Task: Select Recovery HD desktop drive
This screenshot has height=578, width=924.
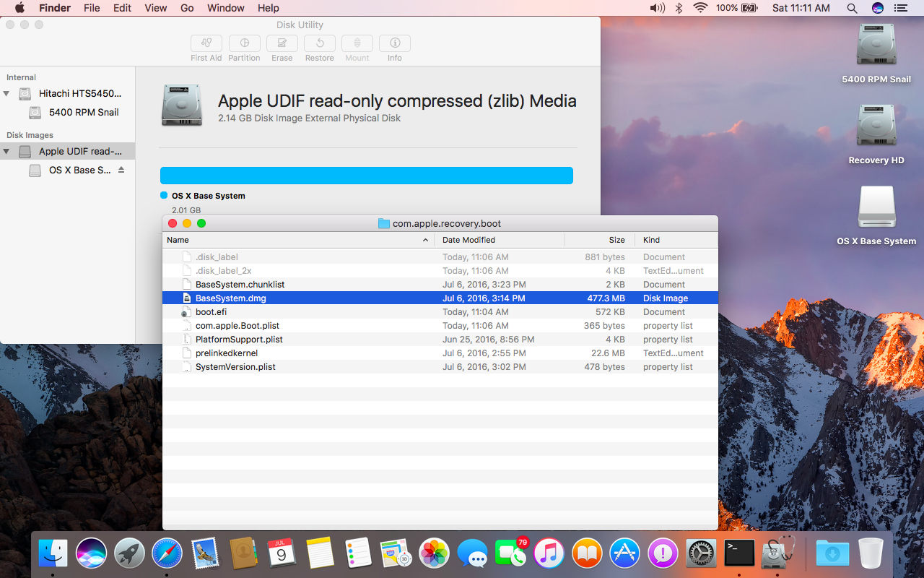Action: point(876,134)
